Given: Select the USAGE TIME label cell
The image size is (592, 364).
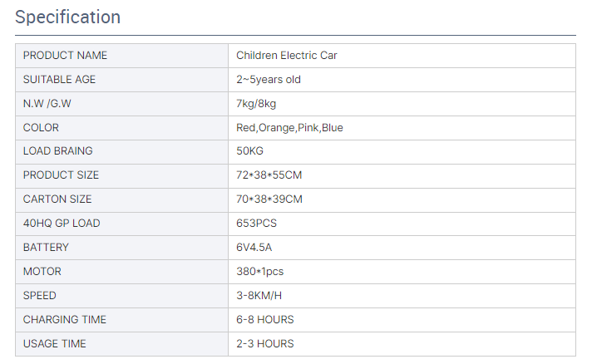Looking at the screenshot, I should [54, 344].
